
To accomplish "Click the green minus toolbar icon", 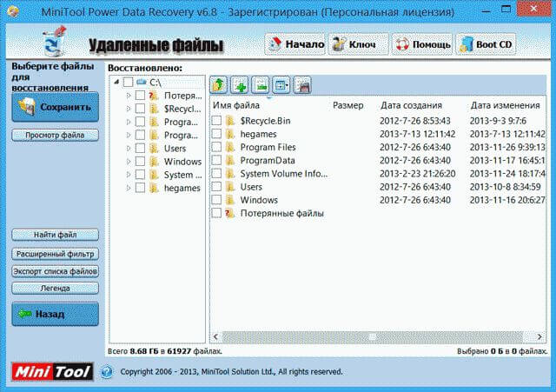I will (261, 85).
